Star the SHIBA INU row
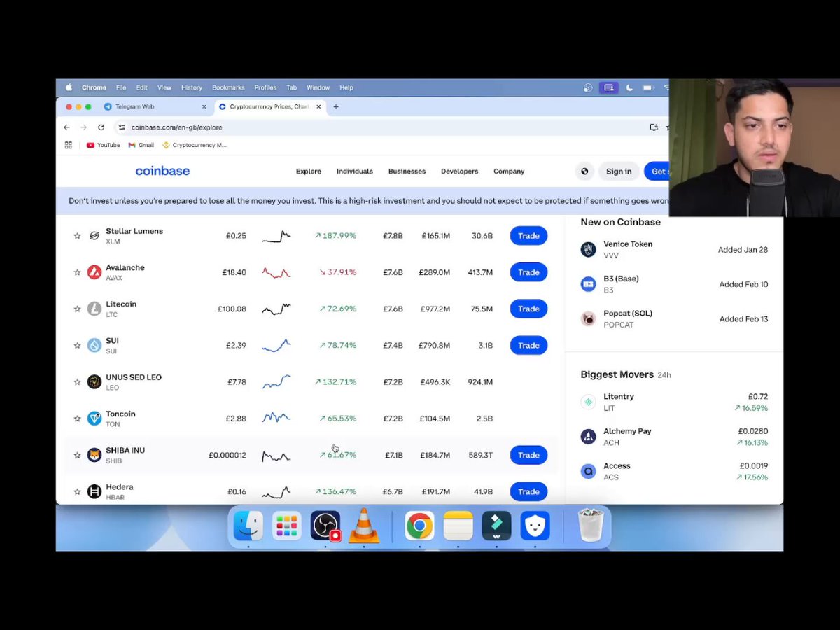The width and height of the screenshot is (840, 630). (77, 455)
